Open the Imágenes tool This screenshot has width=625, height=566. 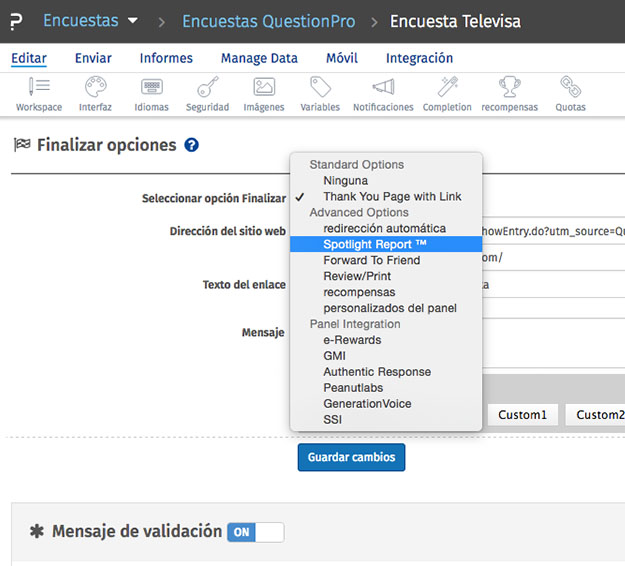pyautogui.click(x=264, y=94)
